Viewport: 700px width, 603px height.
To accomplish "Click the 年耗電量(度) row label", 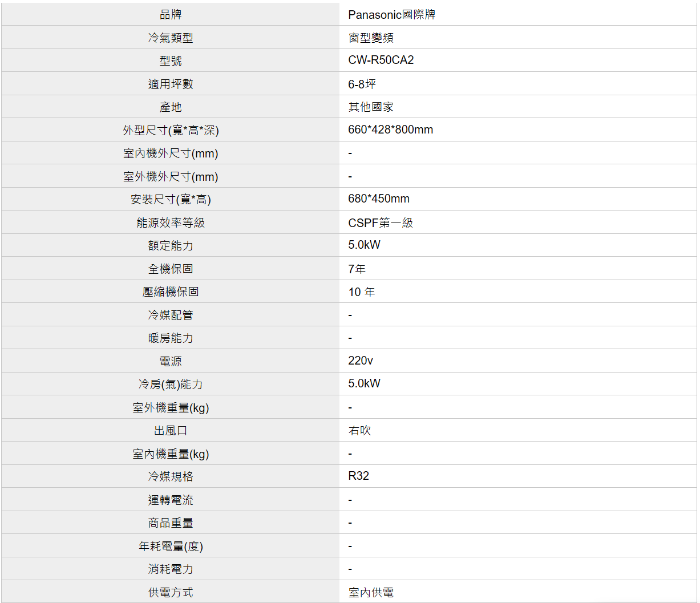I will pos(171,547).
